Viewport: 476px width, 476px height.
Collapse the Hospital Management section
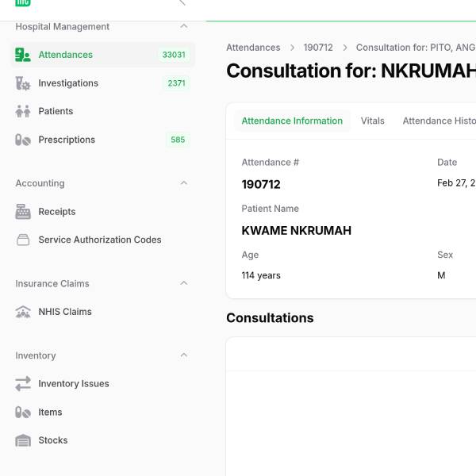pyautogui.click(x=184, y=26)
